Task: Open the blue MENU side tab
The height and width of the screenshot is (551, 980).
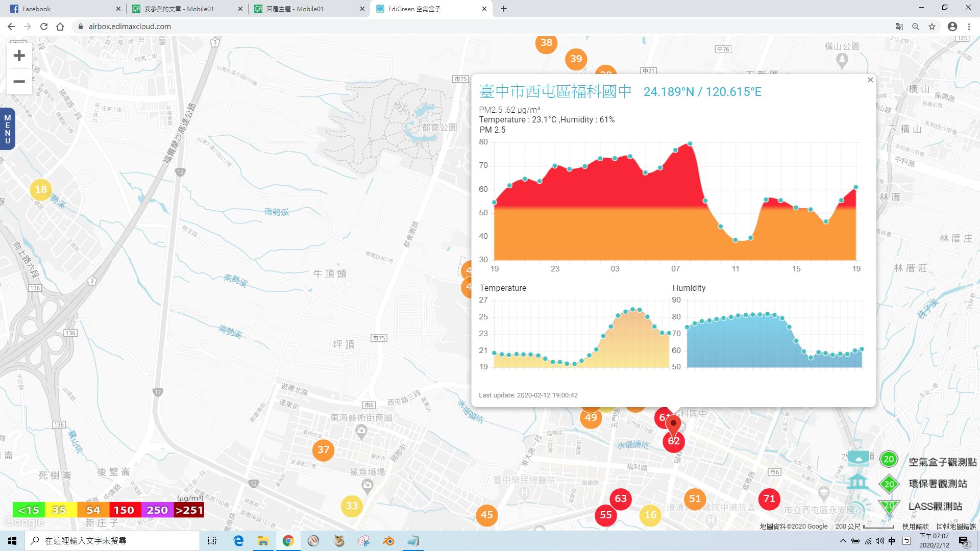Action: (7, 129)
